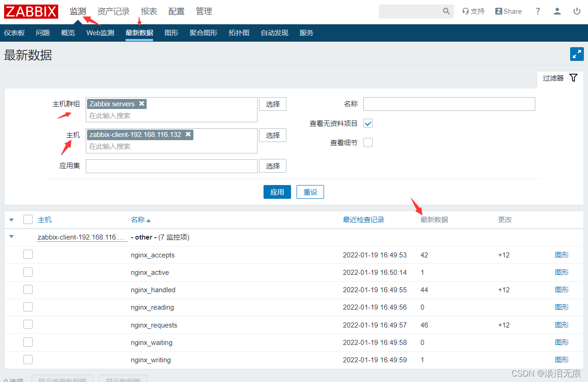Image resolution: width=588 pixels, height=382 pixels.
Task: Click the power logout icon
Action: click(x=577, y=11)
